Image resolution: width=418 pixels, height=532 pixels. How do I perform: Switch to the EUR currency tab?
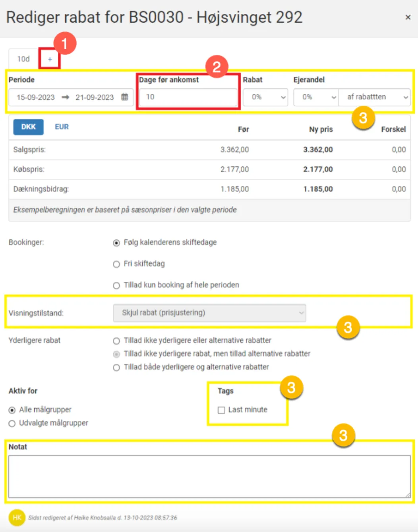coord(62,127)
